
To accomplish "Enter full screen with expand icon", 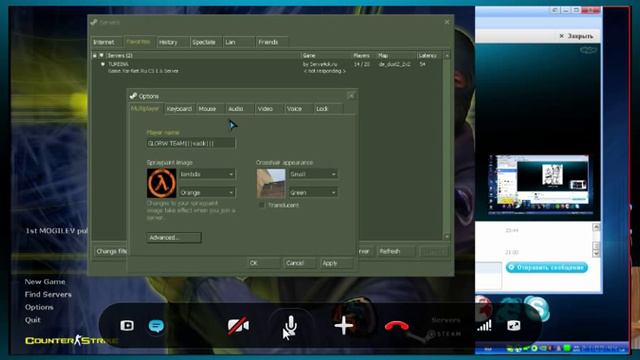I will 513,325.
